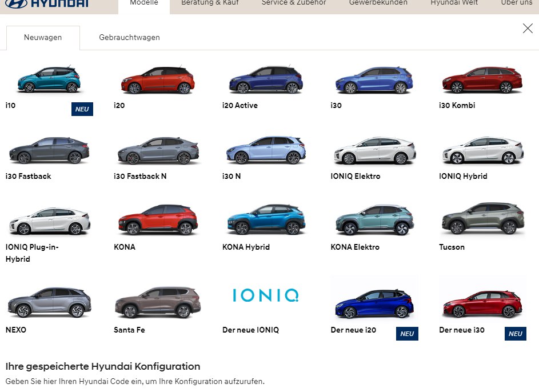This screenshot has width=539, height=392.
Task: Select the blue i30 car image
Action: [x=374, y=81]
